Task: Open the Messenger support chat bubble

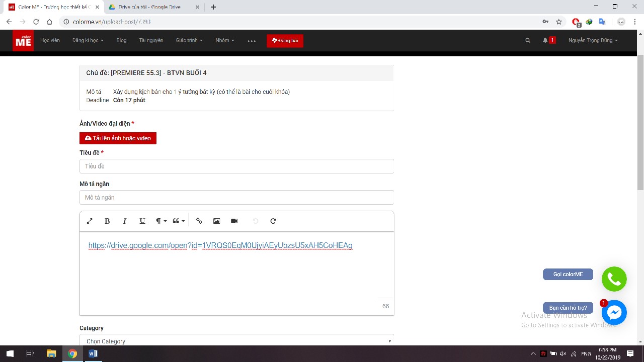Action: coord(614,313)
